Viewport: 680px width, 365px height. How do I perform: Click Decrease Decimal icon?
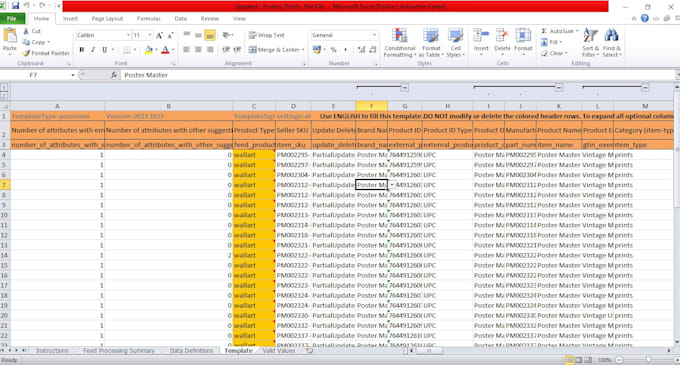pyautogui.click(x=373, y=50)
